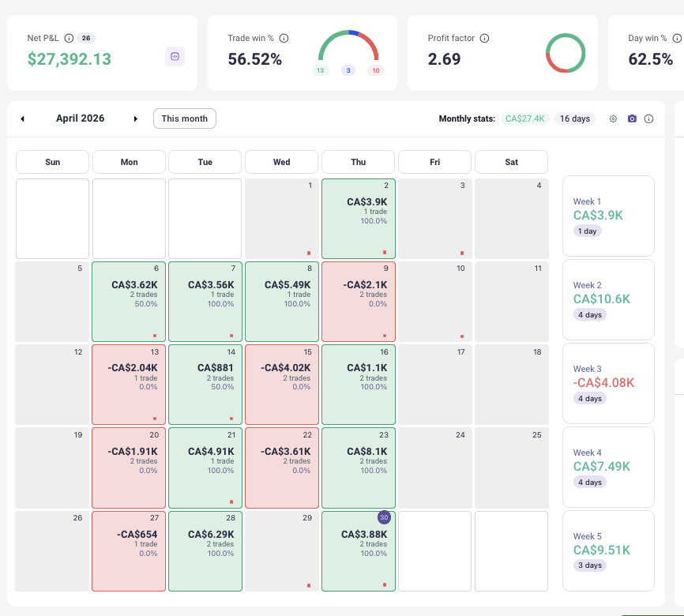Open April 28 day cell with CA$6.29K
Viewport: 684px width, 616px height.
pyautogui.click(x=205, y=551)
